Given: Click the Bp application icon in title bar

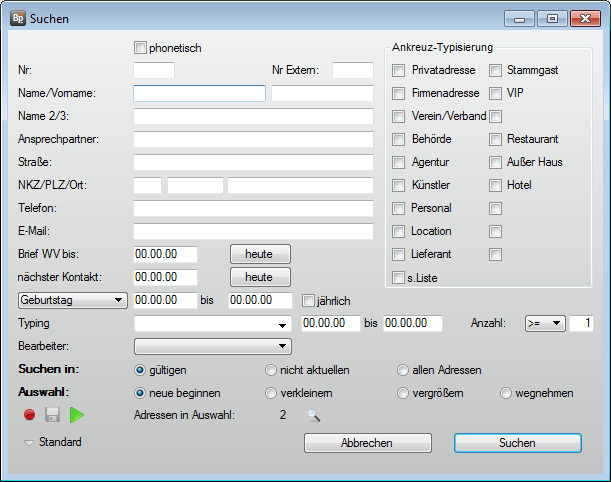Looking at the screenshot, I should pos(18,18).
